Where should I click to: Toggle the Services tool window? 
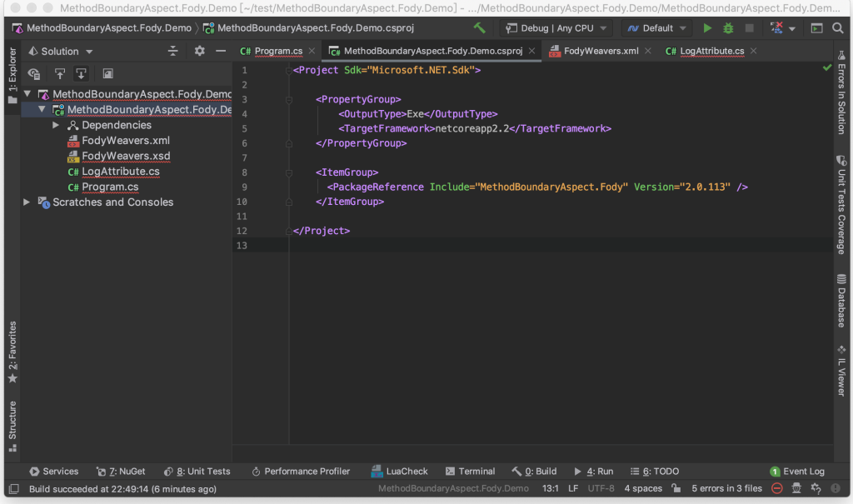pyautogui.click(x=54, y=472)
